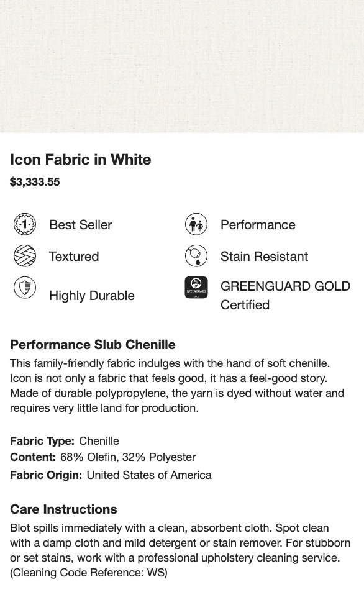Select the Icon Fabric in White title

(81, 160)
